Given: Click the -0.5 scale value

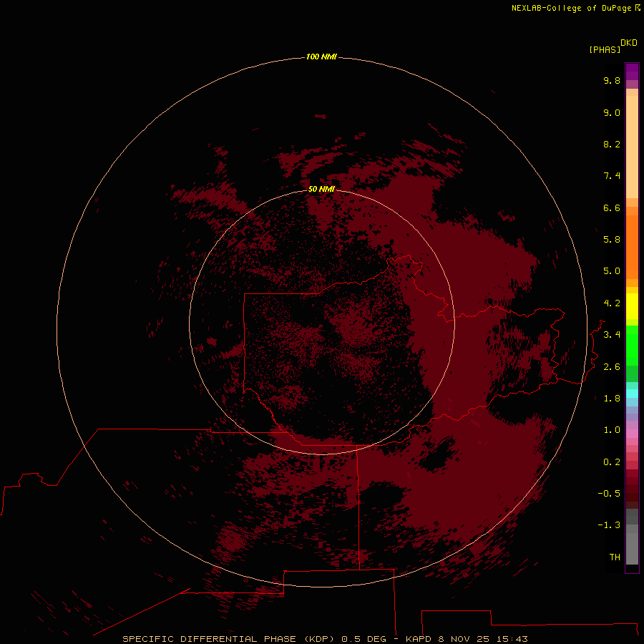Looking at the screenshot, I should [609, 494].
